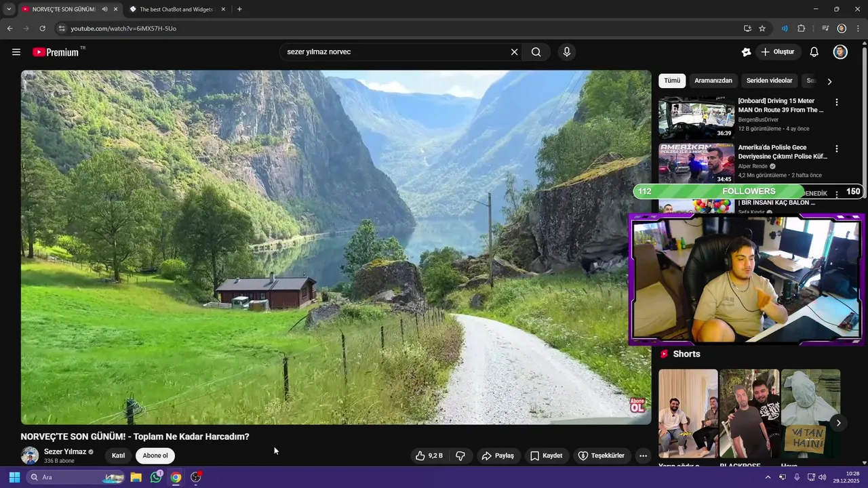
Task: Open the tab search dropdown arrow
Action: (x=9, y=9)
